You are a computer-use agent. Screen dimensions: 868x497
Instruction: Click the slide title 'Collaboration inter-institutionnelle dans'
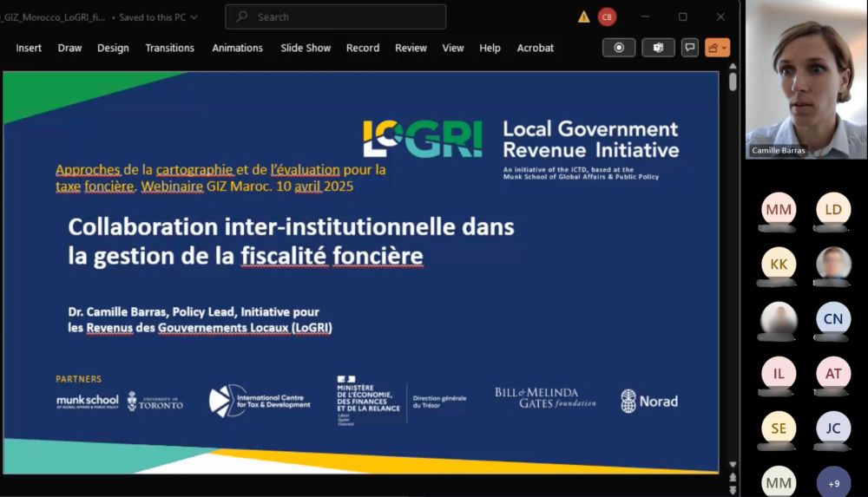(291, 227)
